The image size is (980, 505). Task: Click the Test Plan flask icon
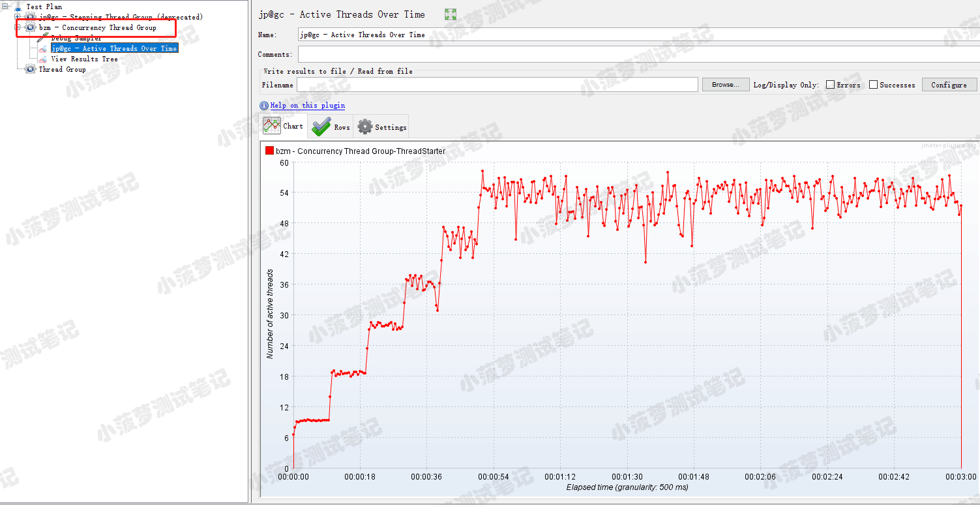(x=18, y=7)
